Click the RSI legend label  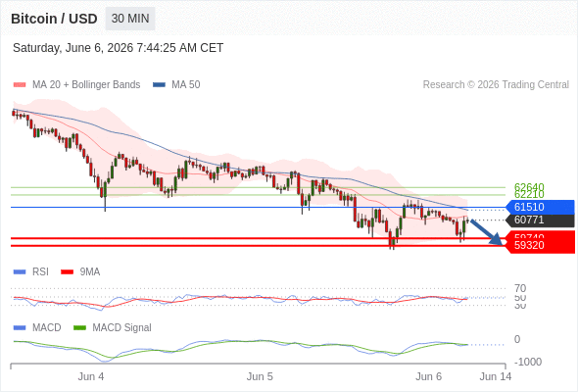click(x=40, y=272)
